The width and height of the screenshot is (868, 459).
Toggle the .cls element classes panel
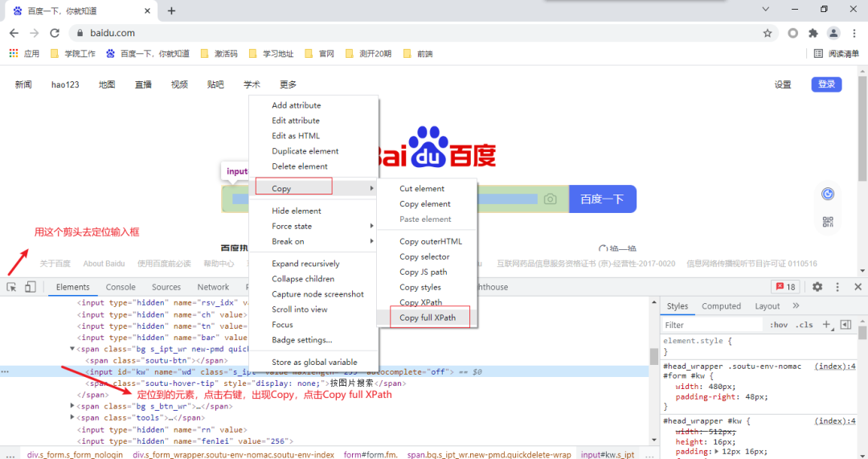point(805,325)
